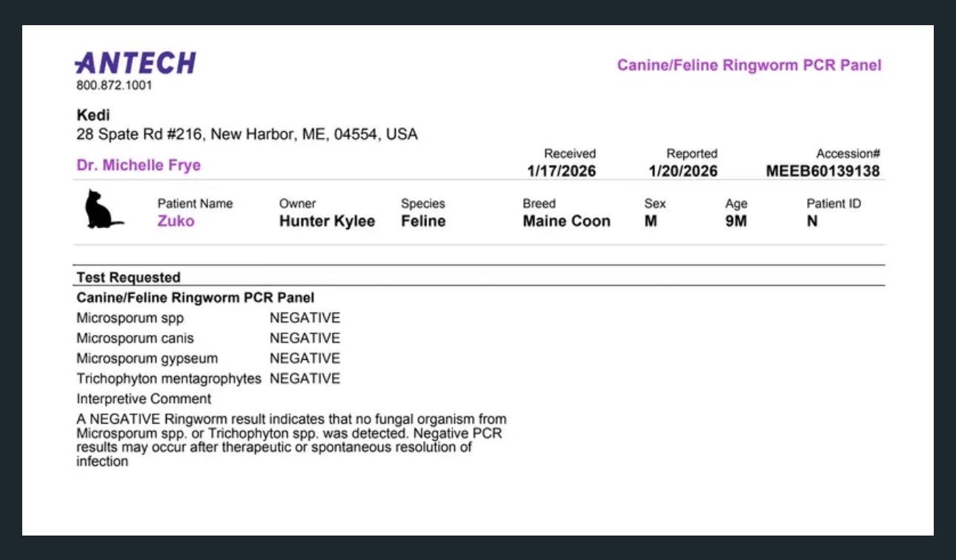Viewport: 956px width, 560px height.
Task: Click the age value 9M
Action: point(736,221)
